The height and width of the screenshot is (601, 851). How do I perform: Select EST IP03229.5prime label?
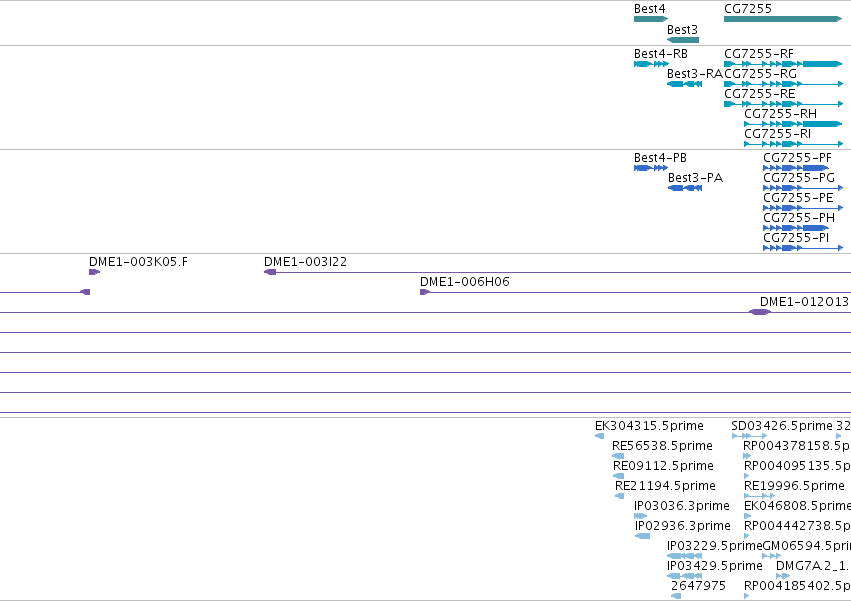pyautogui.click(x=715, y=547)
